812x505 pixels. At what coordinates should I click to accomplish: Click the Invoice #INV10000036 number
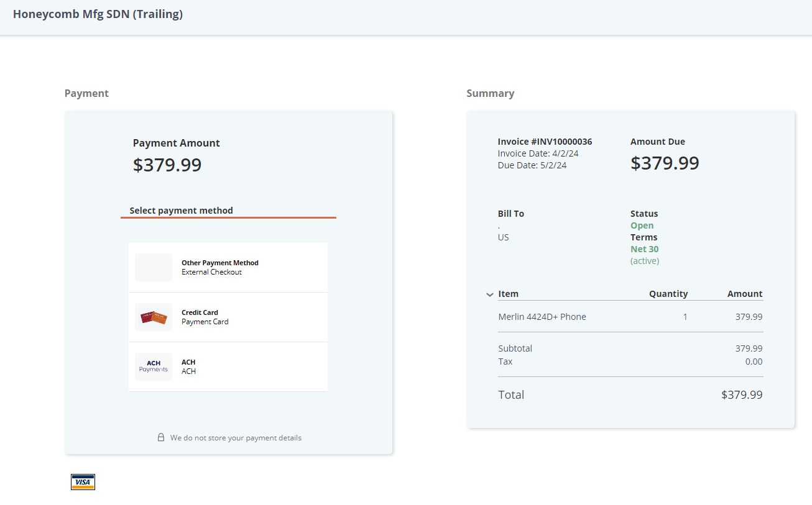pos(545,142)
